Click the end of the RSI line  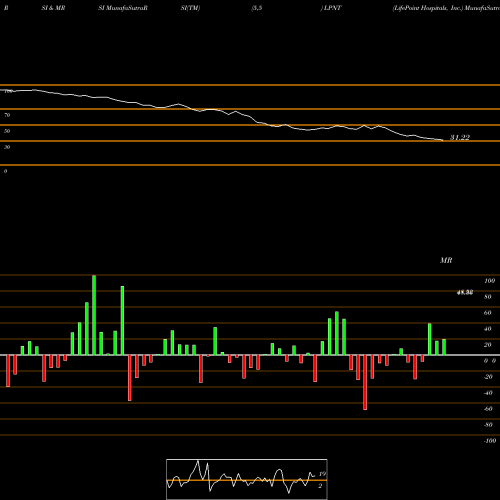(x=443, y=140)
